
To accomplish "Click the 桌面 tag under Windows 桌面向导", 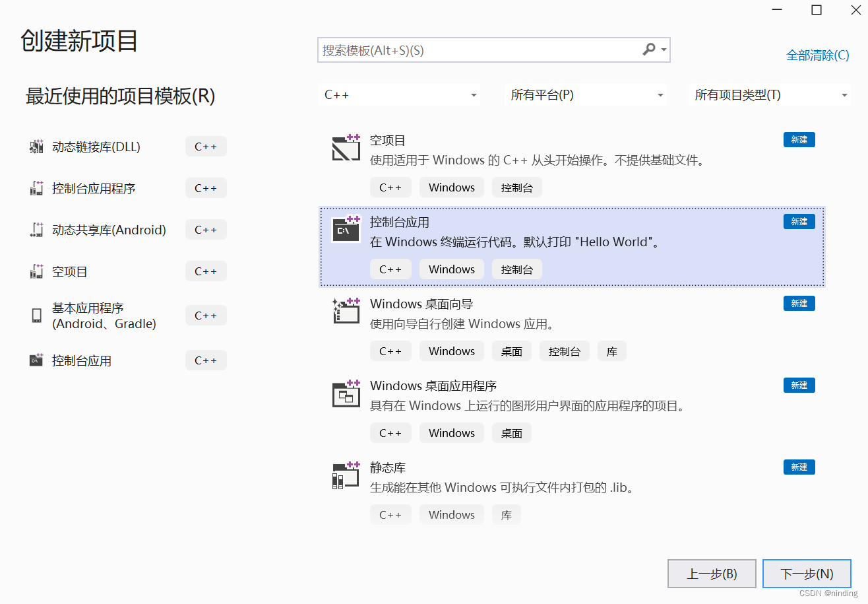I will point(512,351).
